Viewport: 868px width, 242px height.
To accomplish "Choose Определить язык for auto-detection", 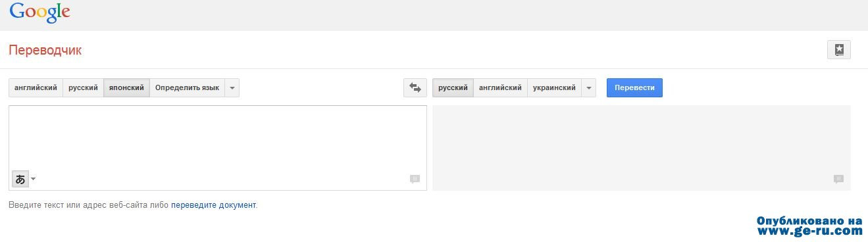I will (187, 88).
